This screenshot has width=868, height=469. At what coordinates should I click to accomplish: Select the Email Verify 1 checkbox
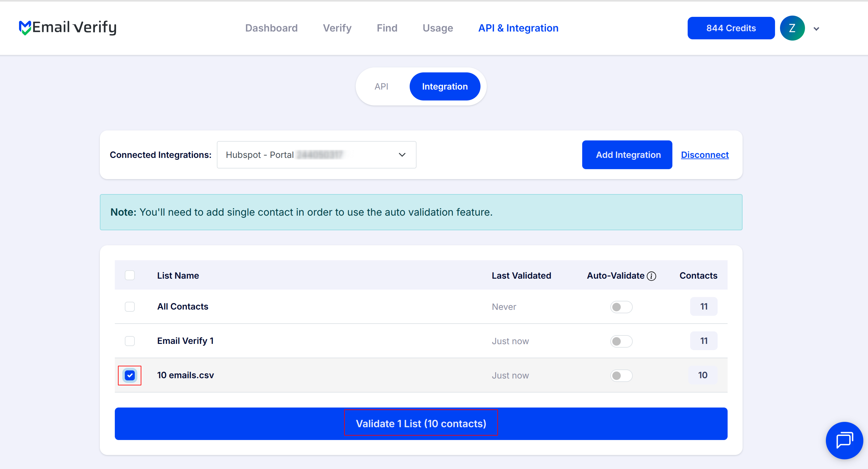130,341
